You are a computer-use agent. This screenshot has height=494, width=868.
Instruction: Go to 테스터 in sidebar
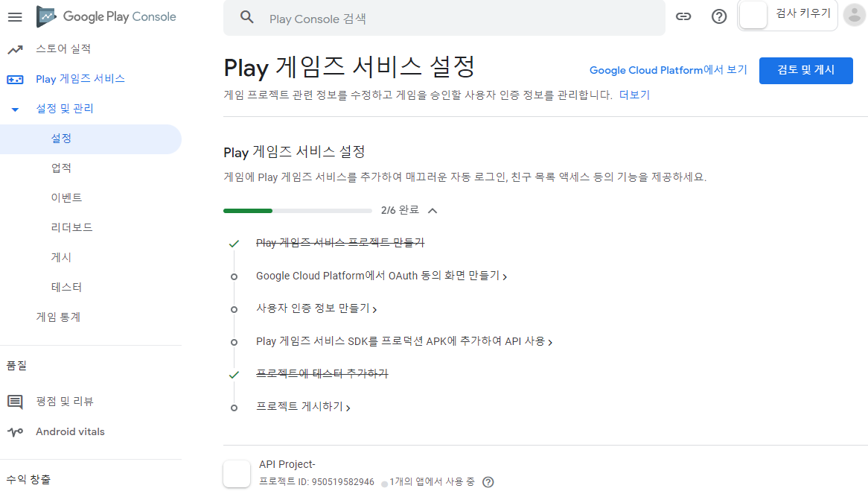coord(66,288)
